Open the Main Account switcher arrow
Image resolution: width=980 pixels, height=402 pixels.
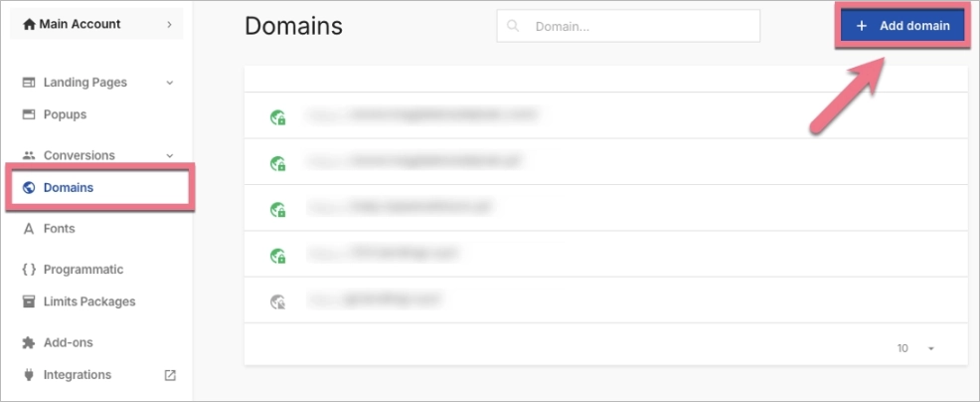tap(169, 25)
